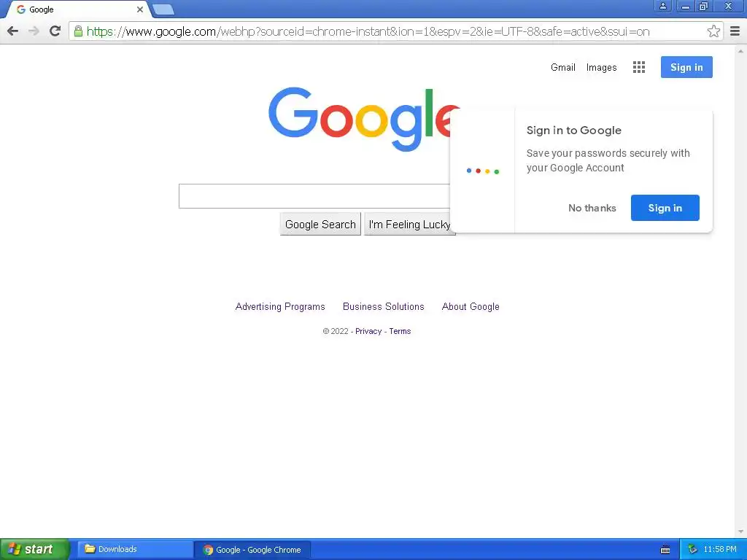Click the top-right Sign in button
The height and width of the screenshot is (560, 747).
click(x=686, y=67)
